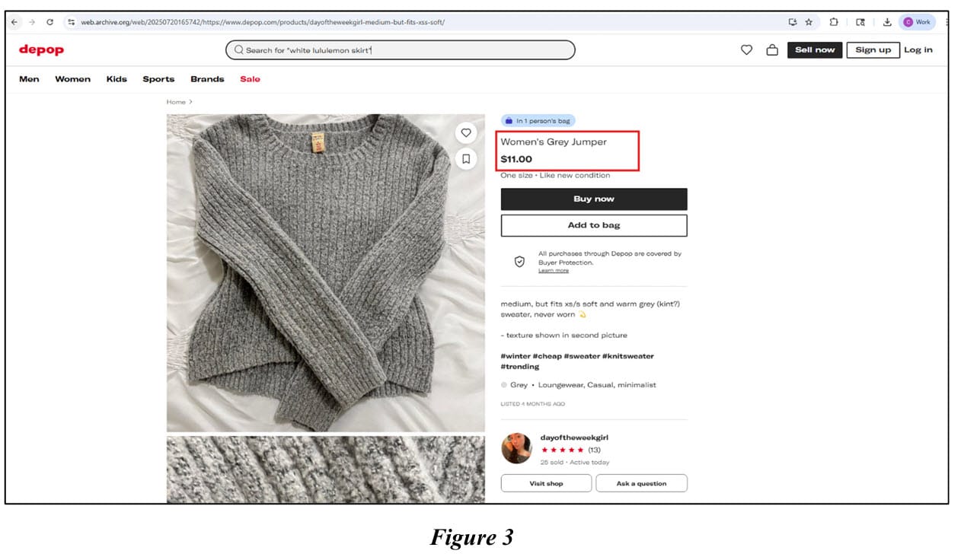Click Ask a question
Screen dimensions: 964x560
pos(641,483)
